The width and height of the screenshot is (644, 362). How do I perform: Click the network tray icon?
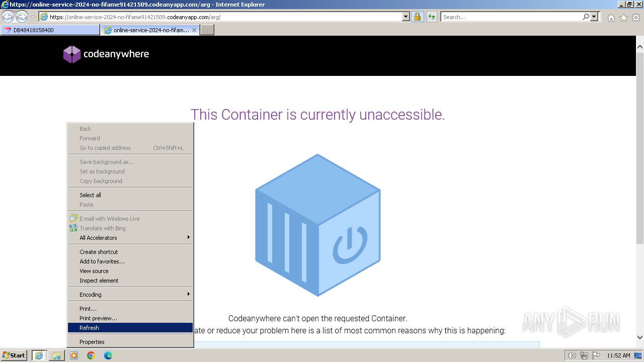point(584,355)
